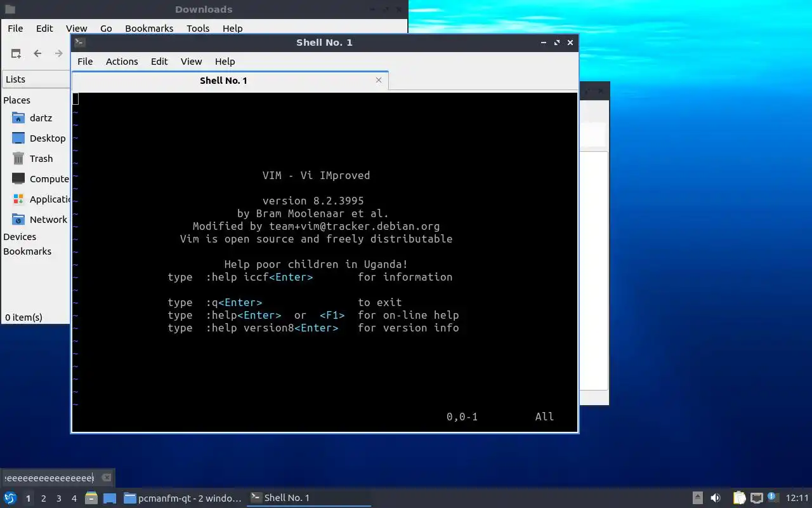The image size is (812, 508).
Task: Open Tools menu in Downloads window
Action: (198, 28)
